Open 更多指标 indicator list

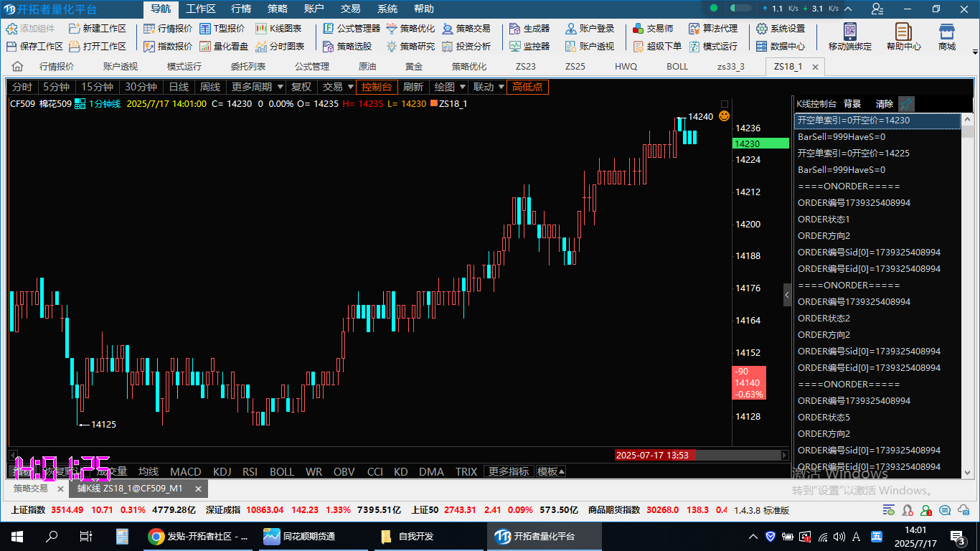(x=509, y=471)
